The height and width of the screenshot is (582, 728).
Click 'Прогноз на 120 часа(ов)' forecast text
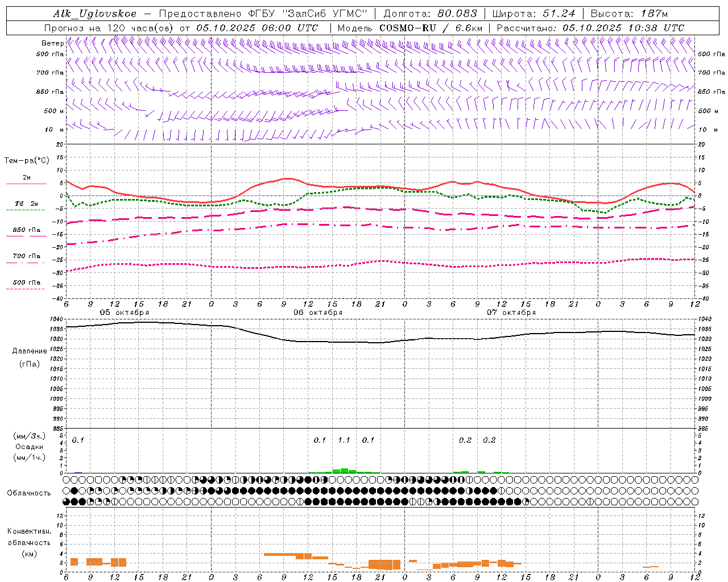click(x=110, y=27)
